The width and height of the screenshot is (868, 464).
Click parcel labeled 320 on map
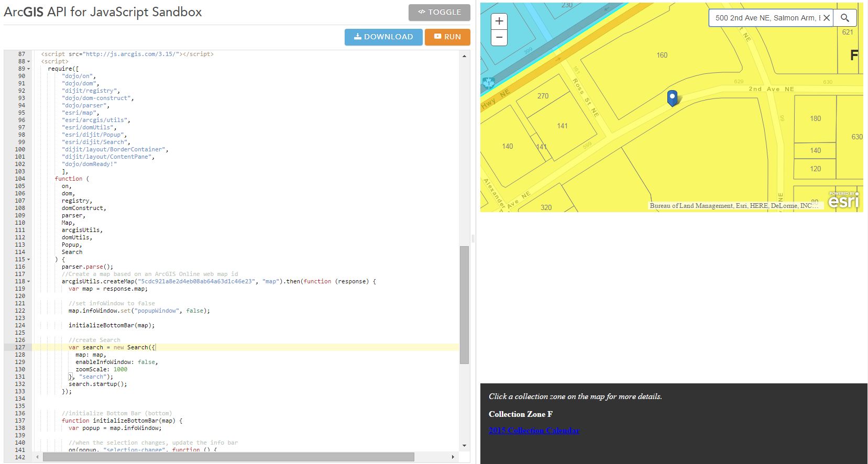546,207
